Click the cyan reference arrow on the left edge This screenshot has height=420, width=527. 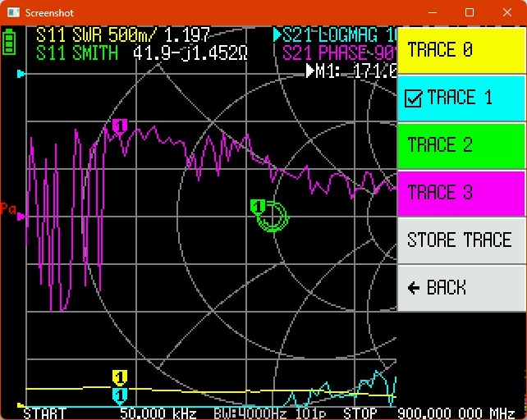tap(21, 74)
